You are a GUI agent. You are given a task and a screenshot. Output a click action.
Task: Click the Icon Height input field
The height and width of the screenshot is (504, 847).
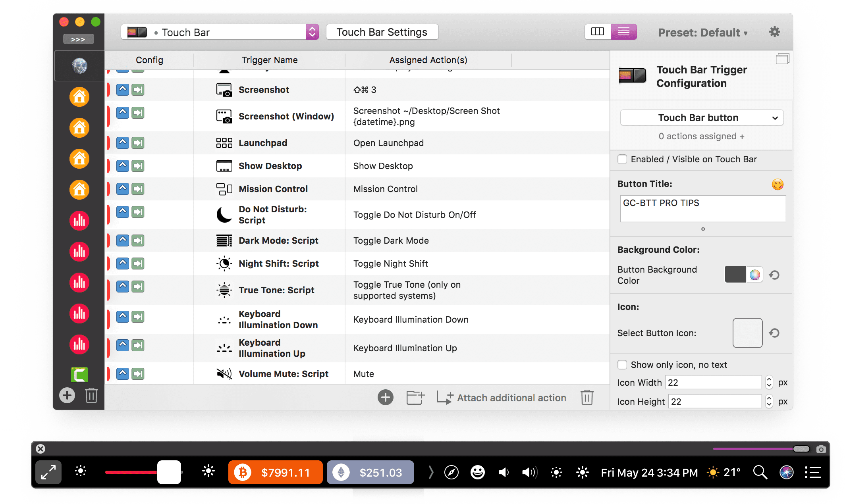point(715,401)
